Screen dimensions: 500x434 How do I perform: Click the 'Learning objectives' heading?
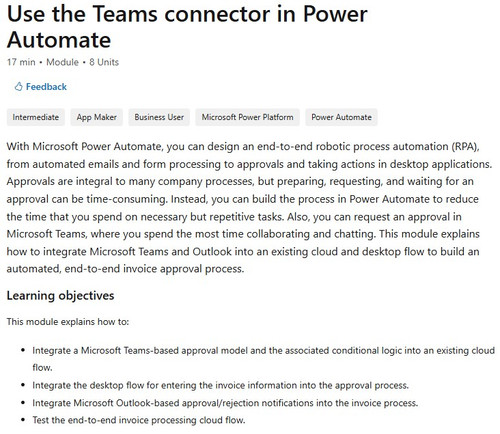(x=60, y=296)
